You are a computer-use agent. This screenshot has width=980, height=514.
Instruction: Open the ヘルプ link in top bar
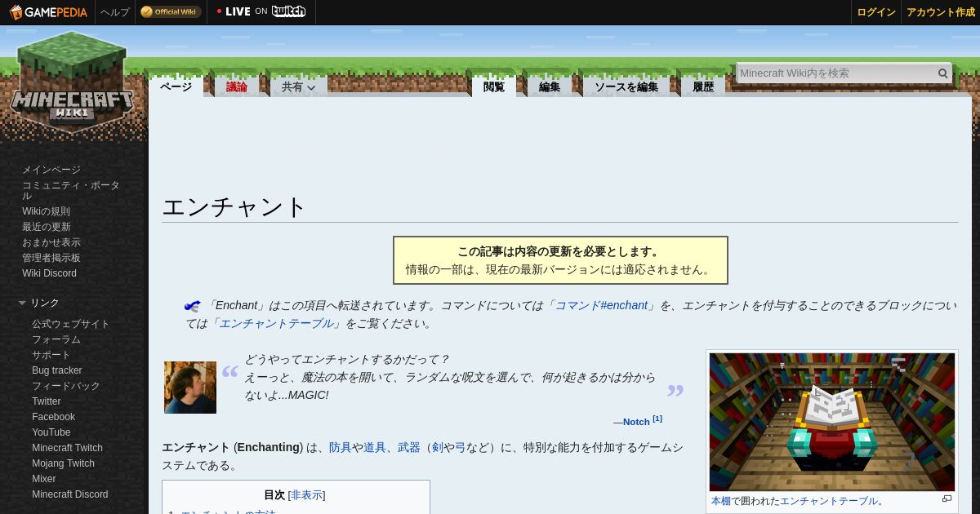pyautogui.click(x=115, y=12)
